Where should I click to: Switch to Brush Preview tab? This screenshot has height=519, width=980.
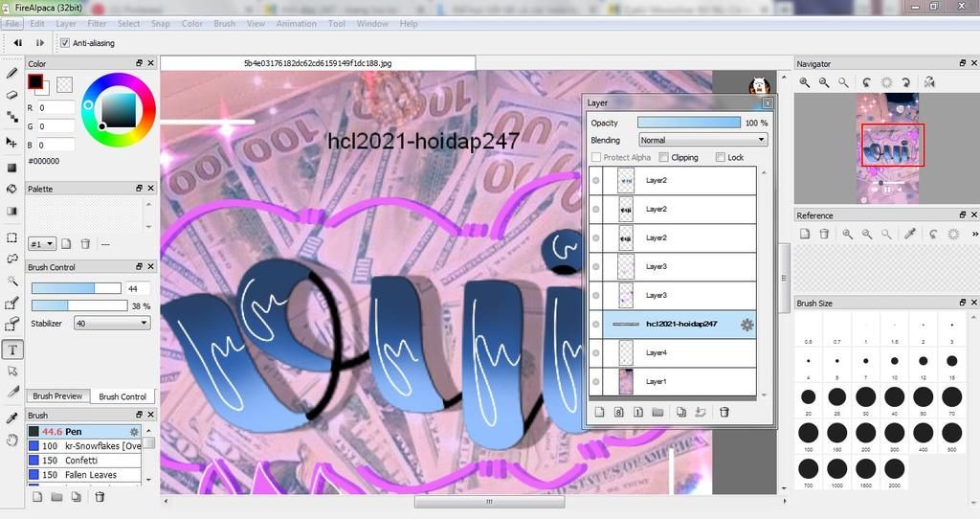(x=57, y=396)
